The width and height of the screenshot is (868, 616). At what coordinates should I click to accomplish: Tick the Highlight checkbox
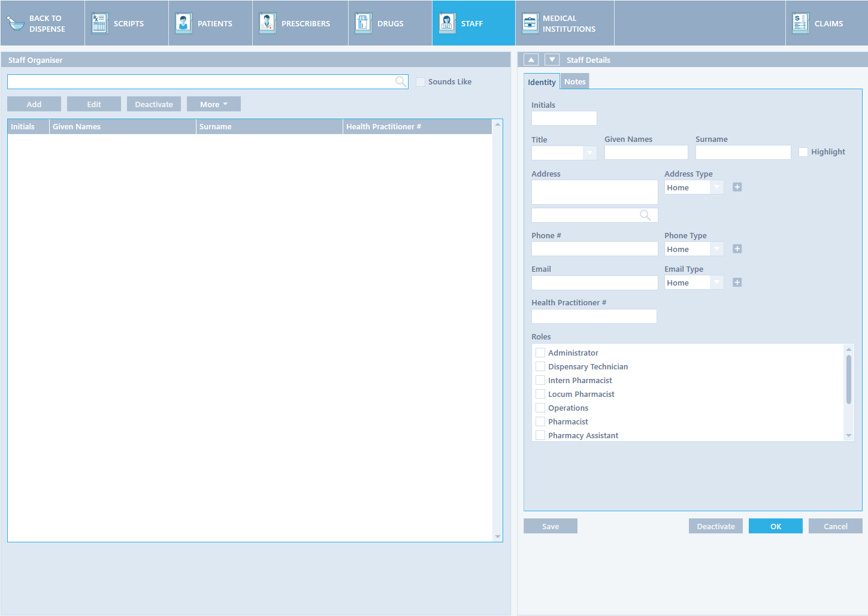point(803,152)
